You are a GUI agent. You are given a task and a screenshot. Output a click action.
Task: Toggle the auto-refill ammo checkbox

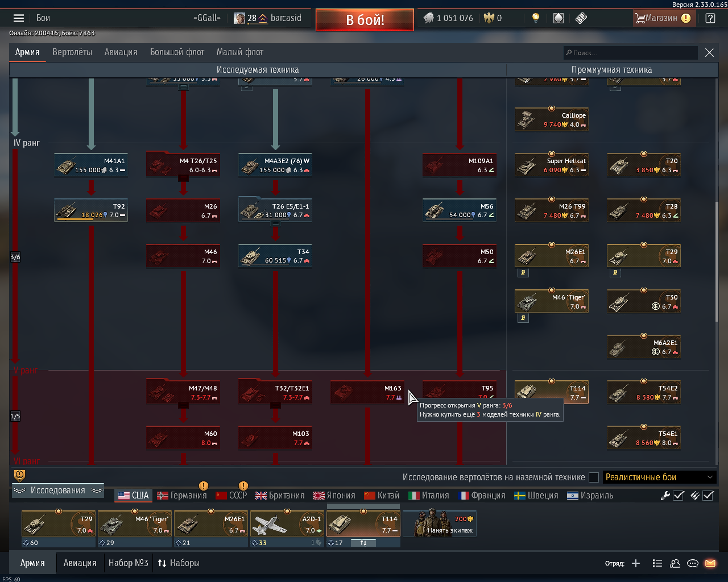point(708,495)
